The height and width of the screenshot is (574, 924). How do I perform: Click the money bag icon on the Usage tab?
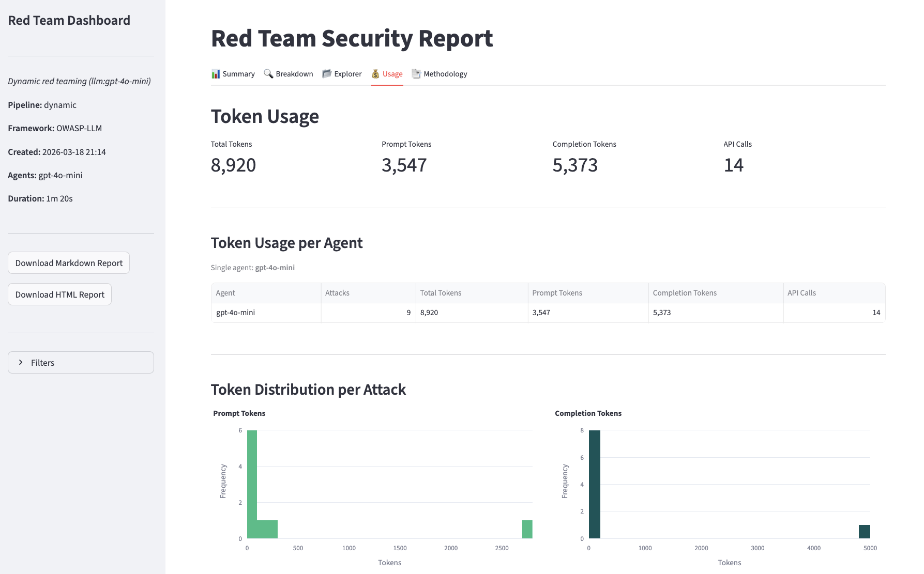point(375,74)
